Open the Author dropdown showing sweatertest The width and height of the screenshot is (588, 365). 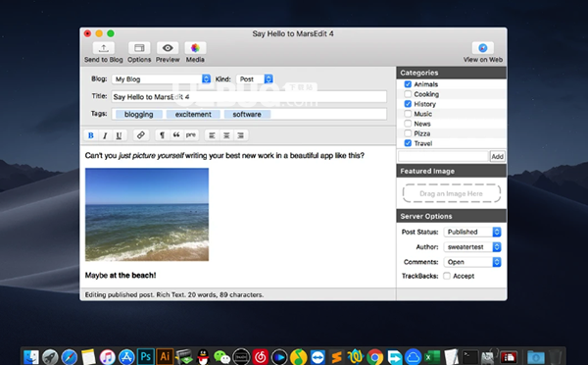[472, 246]
